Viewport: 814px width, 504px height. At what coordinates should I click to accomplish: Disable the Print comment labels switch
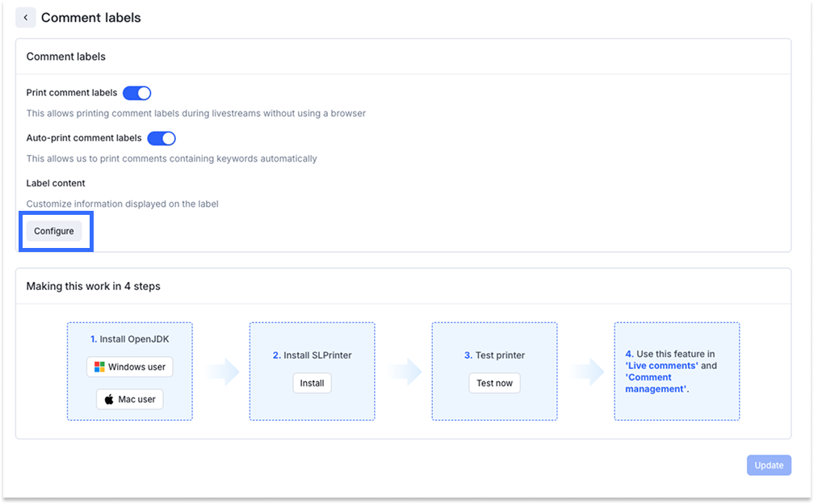(136, 93)
